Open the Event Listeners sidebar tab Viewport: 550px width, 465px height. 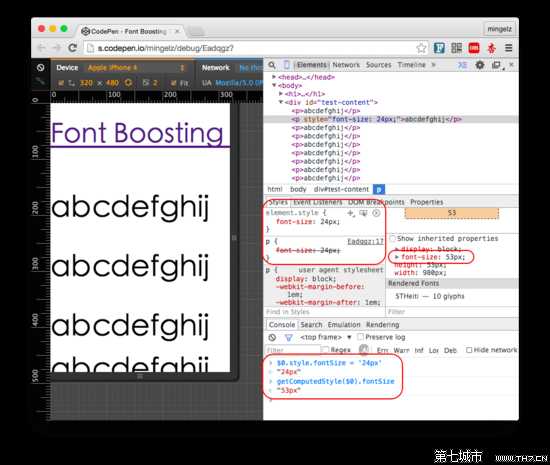(317, 202)
